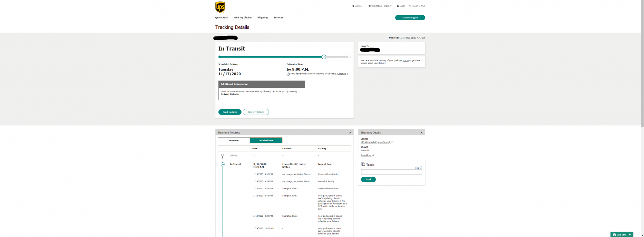Expand the Ask UPS chat widget

coord(622,235)
